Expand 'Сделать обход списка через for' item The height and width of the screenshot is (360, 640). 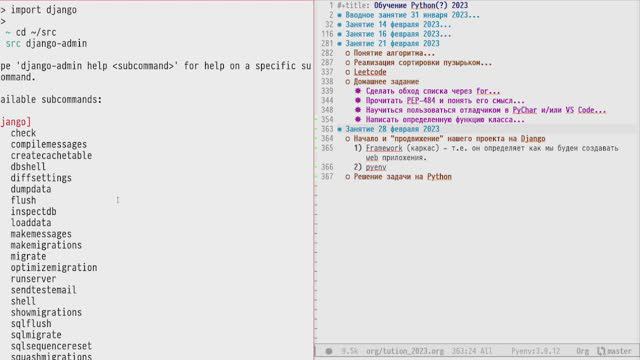(433, 91)
